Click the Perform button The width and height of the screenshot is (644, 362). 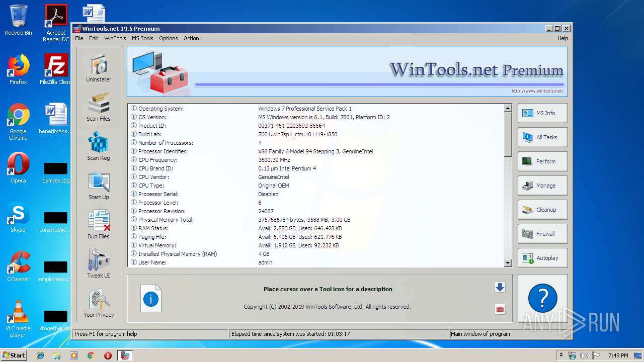click(543, 161)
